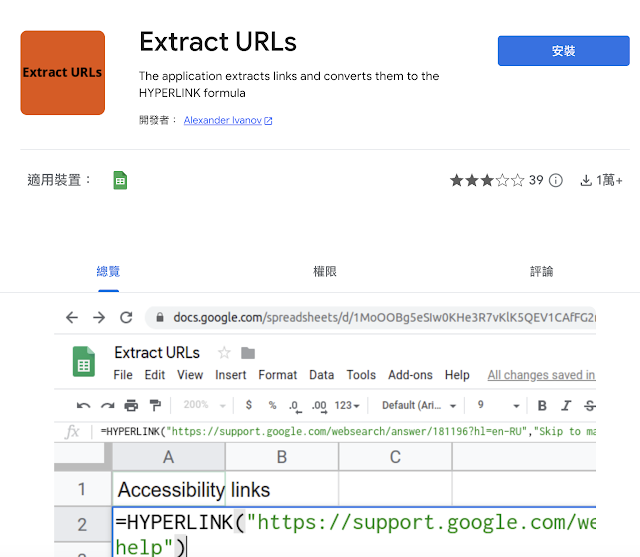Decrease decimal places button

(295, 406)
